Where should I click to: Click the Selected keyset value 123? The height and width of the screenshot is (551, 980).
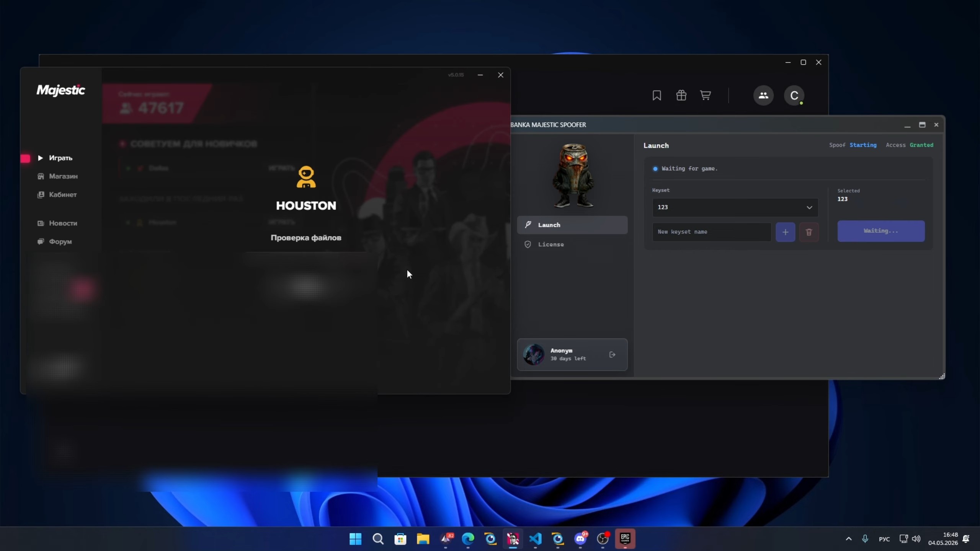[x=842, y=199]
